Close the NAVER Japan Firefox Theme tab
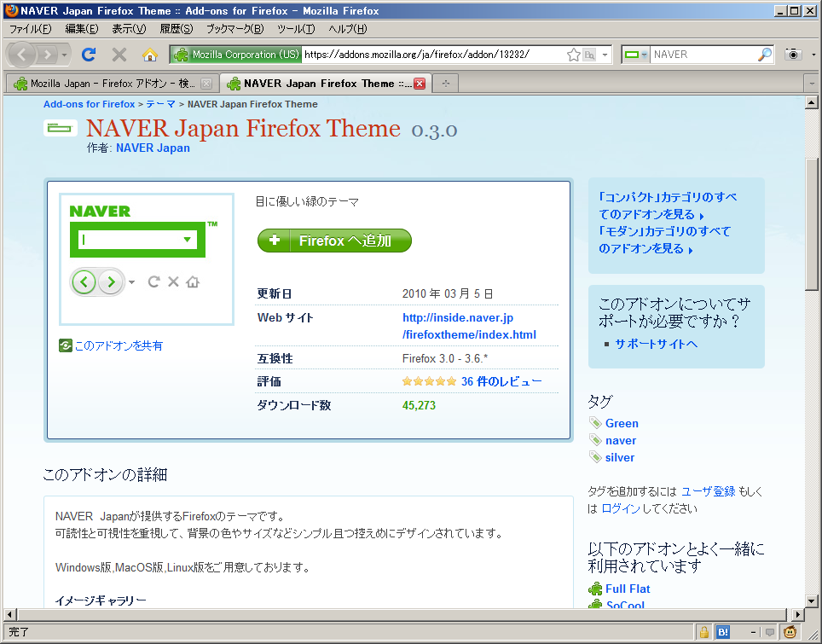The image size is (822, 644). coord(420,84)
